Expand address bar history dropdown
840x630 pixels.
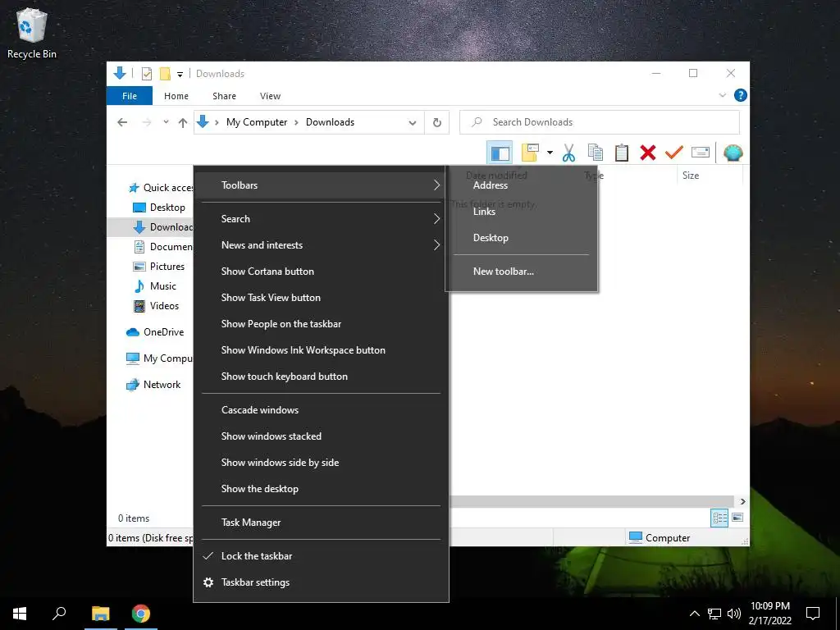pos(413,123)
